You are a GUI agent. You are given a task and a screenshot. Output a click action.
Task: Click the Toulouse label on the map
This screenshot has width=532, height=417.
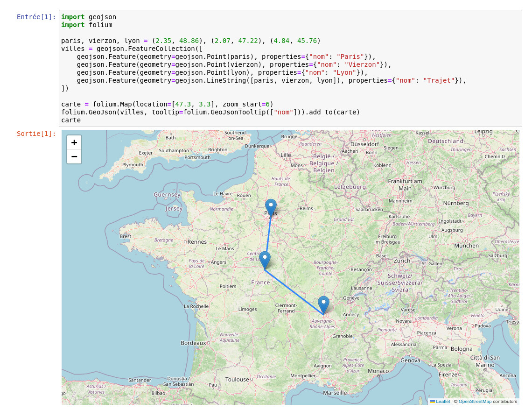pyautogui.click(x=237, y=379)
